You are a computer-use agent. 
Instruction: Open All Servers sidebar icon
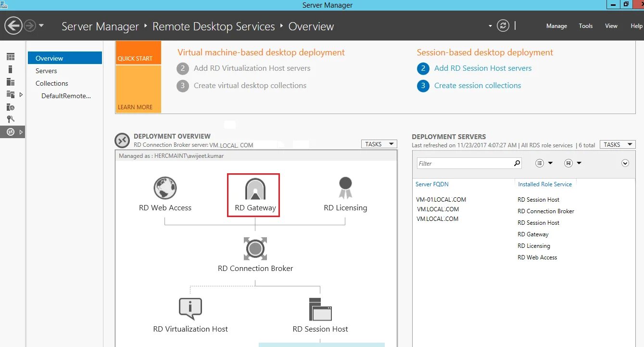[11, 82]
